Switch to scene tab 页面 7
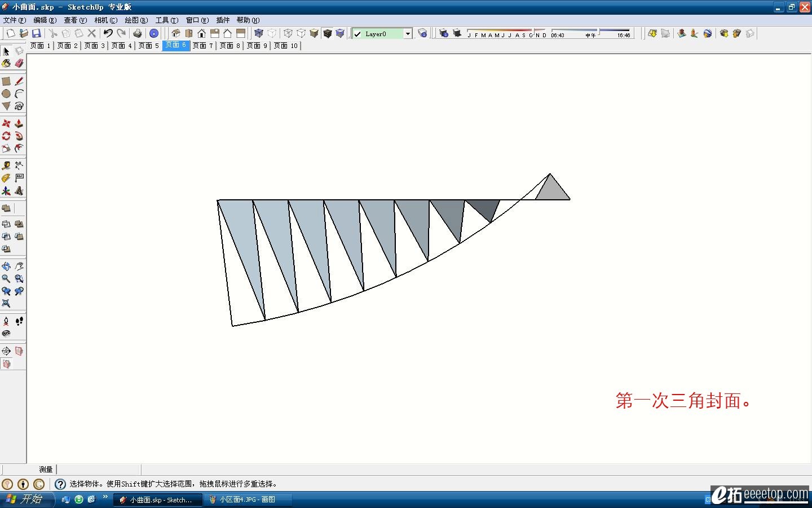812x508 pixels. click(x=203, y=46)
